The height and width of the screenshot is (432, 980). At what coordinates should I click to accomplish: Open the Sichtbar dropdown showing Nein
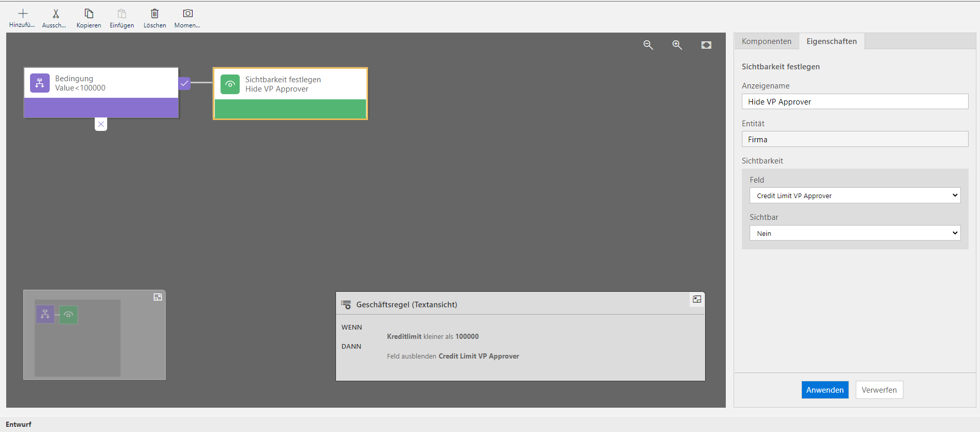click(855, 233)
